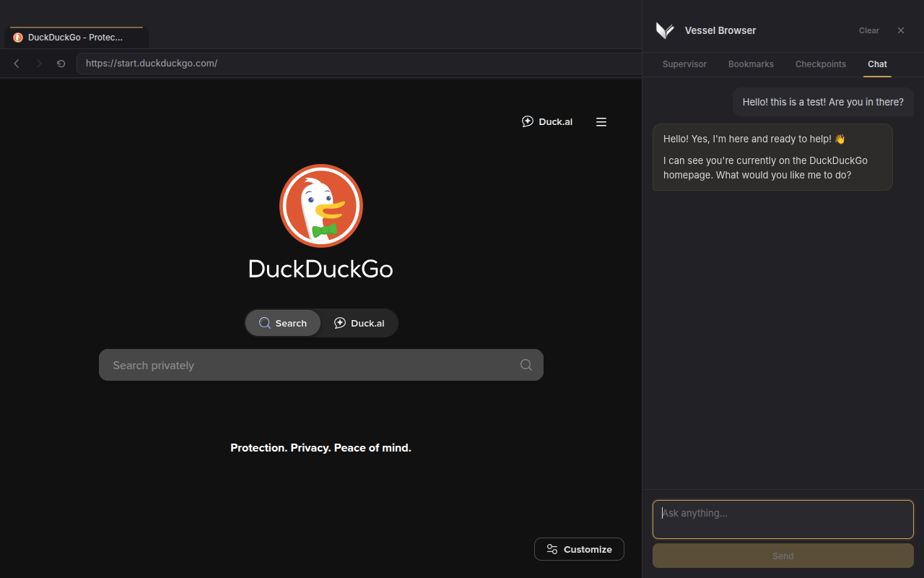Open the Checkpoints section
This screenshot has height=578, width=924.
click(820, 64)
